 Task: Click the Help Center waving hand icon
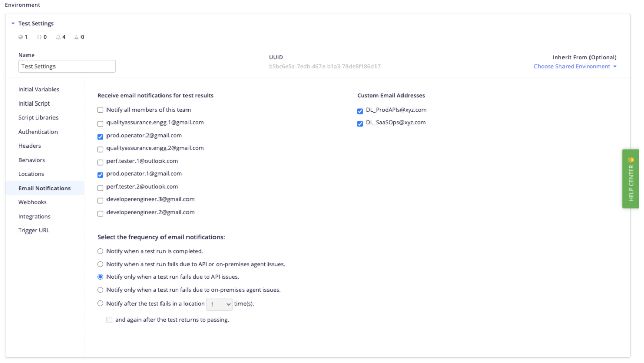pyautogui.click(x=631, y=159)
